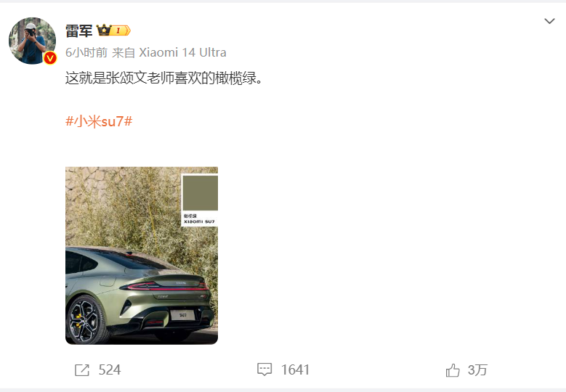
Task: Open comments via speech bubble icon
Action: coord(264,369)
